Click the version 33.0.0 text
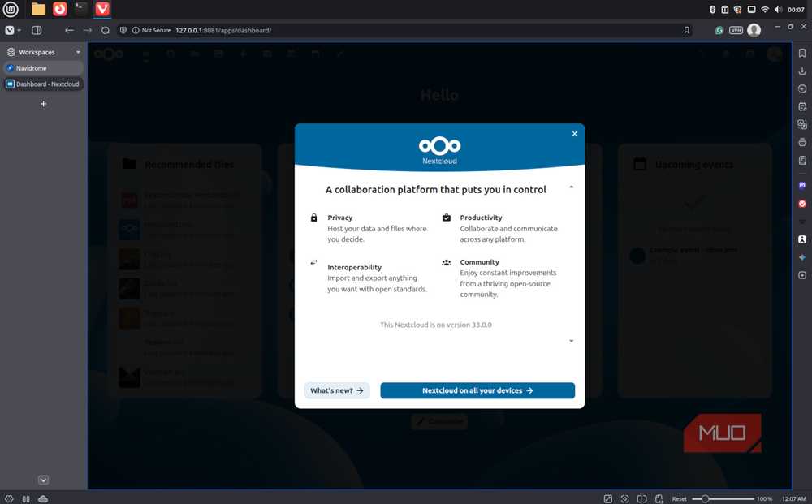The image size is (812, 504). pyautogui.click(x=435, y=325)
